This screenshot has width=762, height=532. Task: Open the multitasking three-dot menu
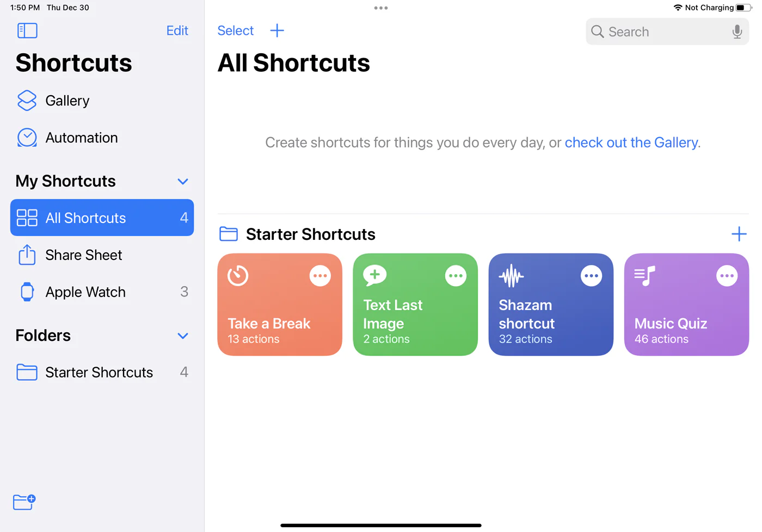coord(381,8)
